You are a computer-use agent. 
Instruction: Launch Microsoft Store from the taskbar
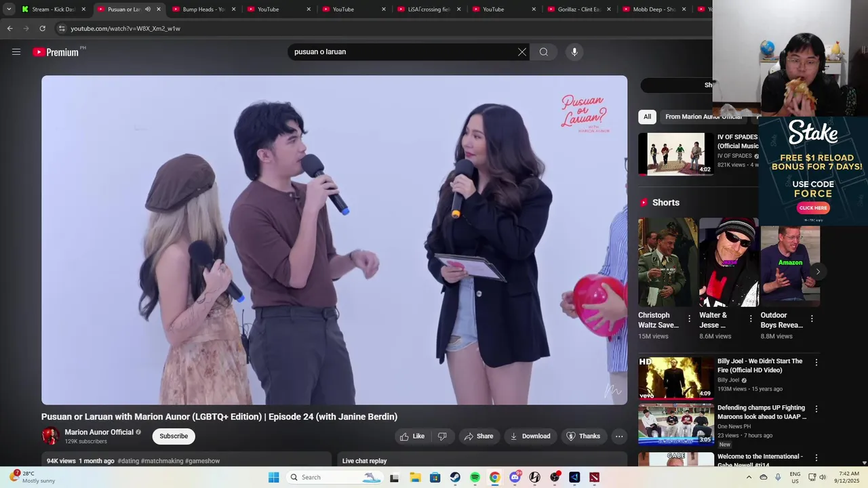click(435, 477)
